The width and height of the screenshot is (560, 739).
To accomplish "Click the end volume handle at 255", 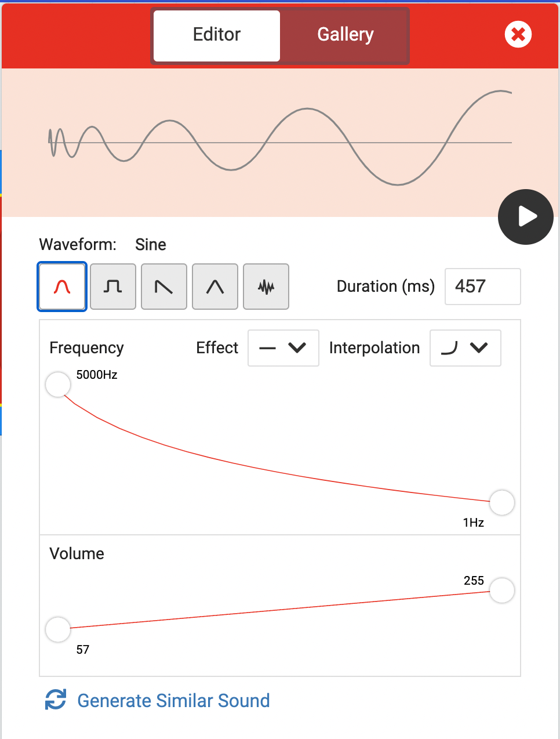I will point(502,591).
